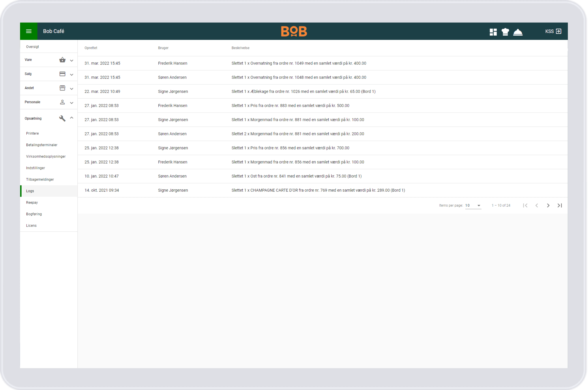Viewport: 588px width, 390px height.
Task: Open the Items per page dropdown
Action: 474,205
